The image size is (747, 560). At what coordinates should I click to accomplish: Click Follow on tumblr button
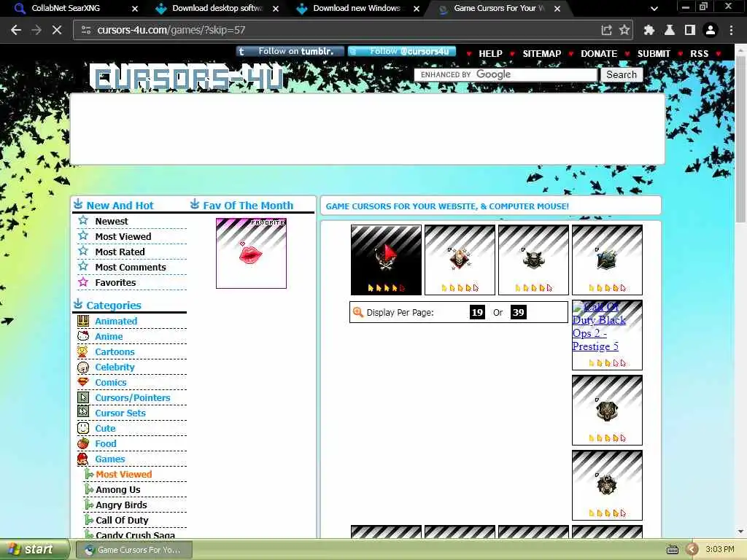[290, 52]
